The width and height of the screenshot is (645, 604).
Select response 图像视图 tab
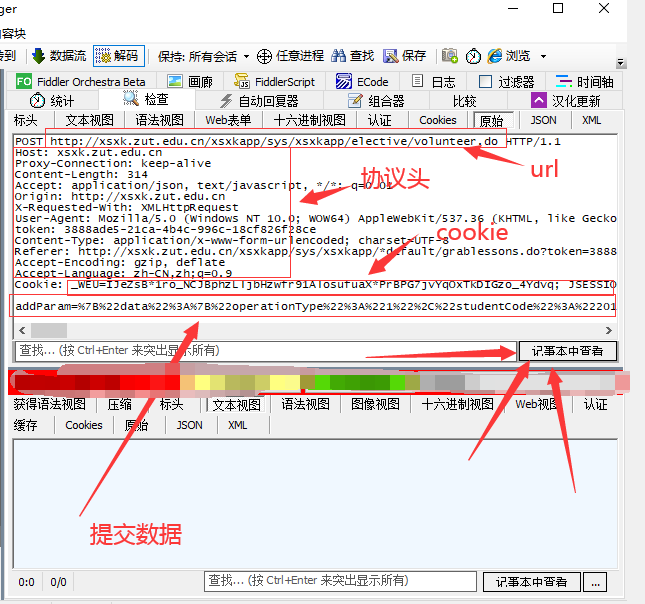tap(376, 404)
